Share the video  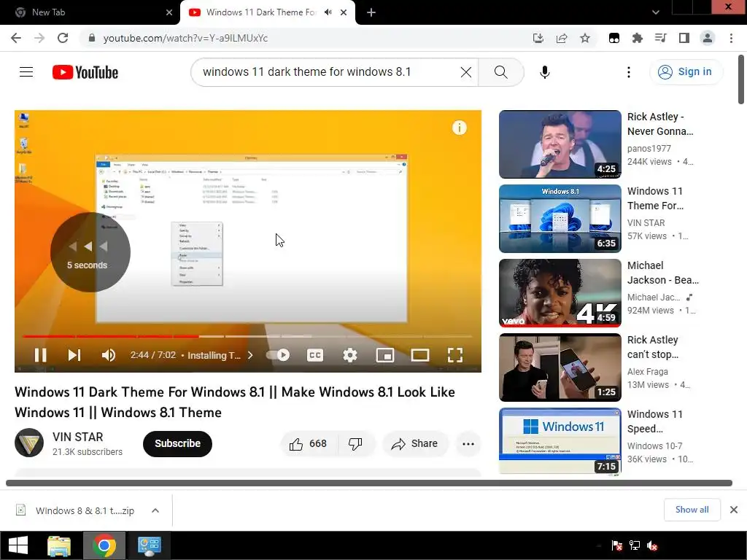click(415, 444)
